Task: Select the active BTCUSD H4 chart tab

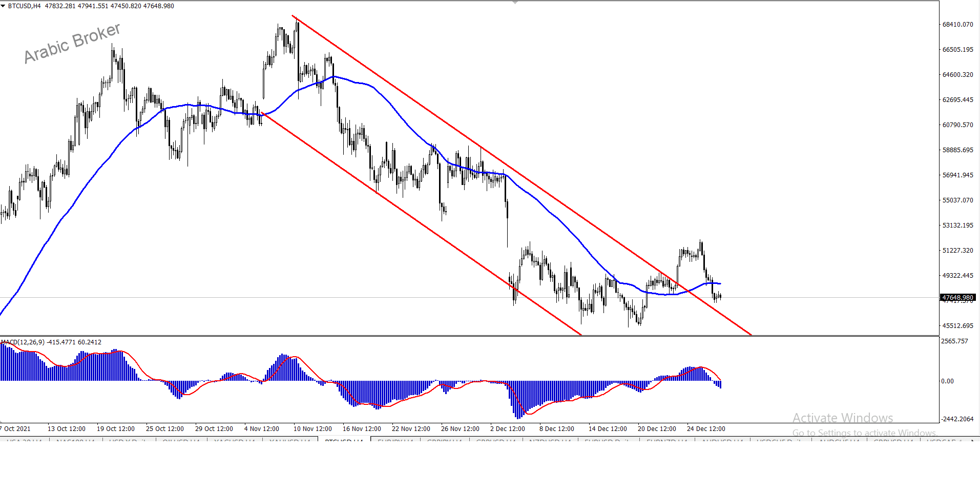Action: [344, 440]
